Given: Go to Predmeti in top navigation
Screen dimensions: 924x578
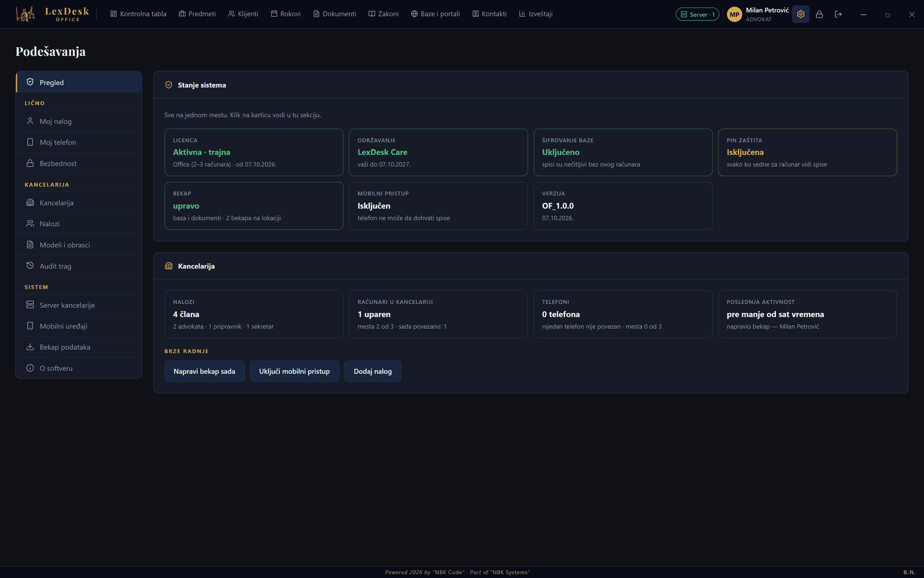Looking at the screenshot, I should pos(197,14).
